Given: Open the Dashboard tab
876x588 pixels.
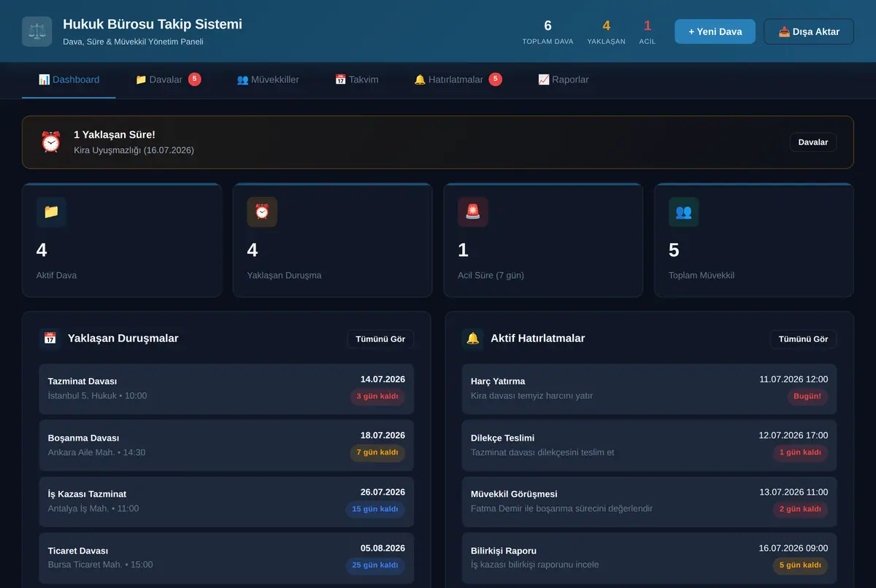Looking at the screenshot, I should click(69, 80).
